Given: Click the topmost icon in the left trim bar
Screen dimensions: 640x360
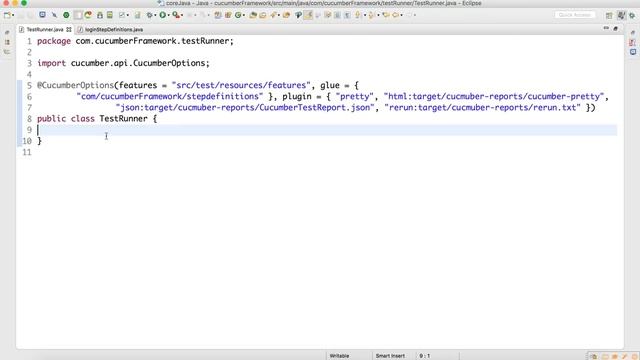Looking at the screenshot, I should click(7, 32).
